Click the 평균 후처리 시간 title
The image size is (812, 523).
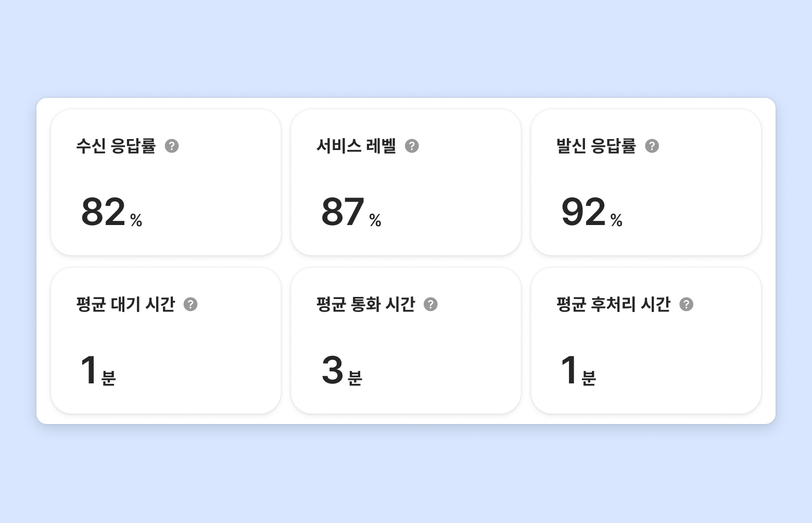pyautogui.click(x=613, y=304)
